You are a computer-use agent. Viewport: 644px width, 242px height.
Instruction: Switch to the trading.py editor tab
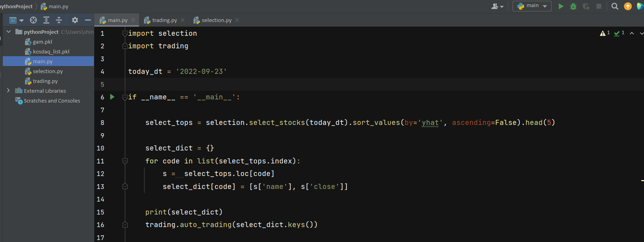164,20
